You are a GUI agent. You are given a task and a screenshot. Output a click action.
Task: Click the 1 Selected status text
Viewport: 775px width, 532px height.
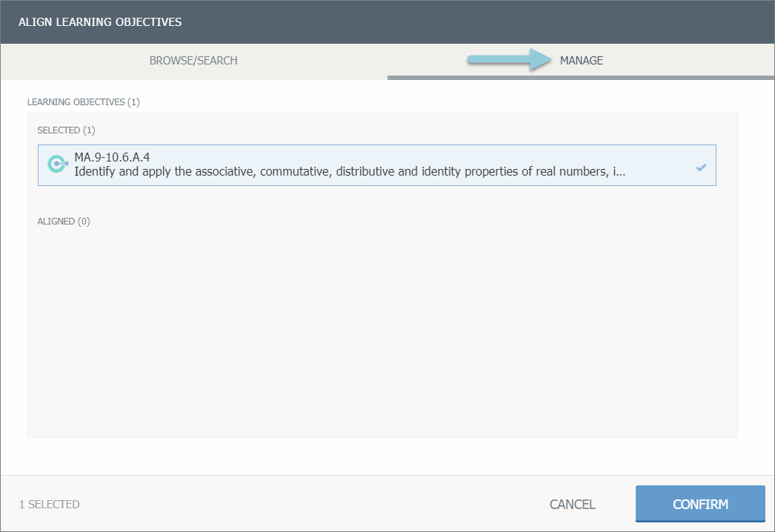click(50, 505)
